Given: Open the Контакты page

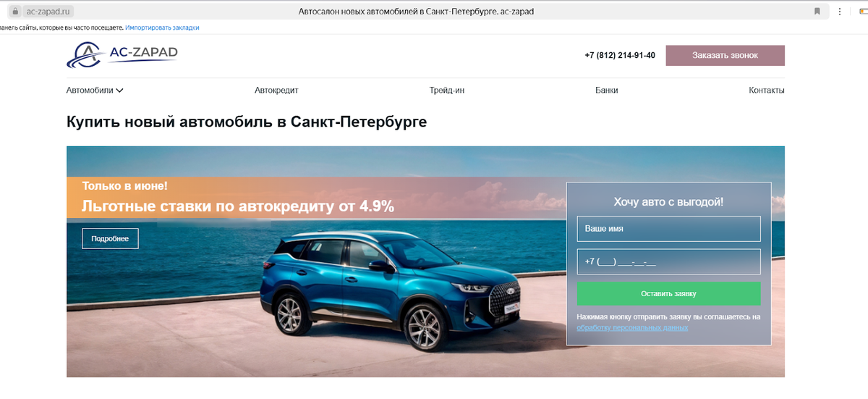Looking at the screenshot, I should [x=767, y=91].
